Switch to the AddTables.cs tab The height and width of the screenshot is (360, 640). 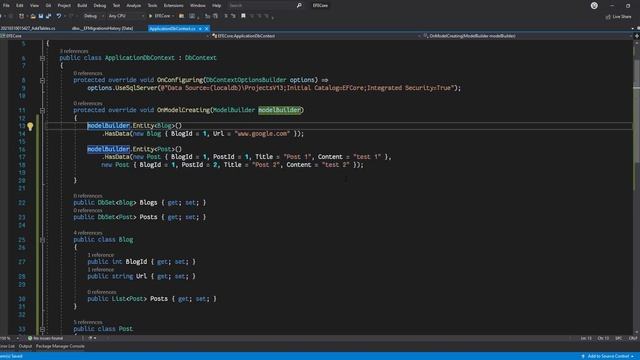point(28,29)
